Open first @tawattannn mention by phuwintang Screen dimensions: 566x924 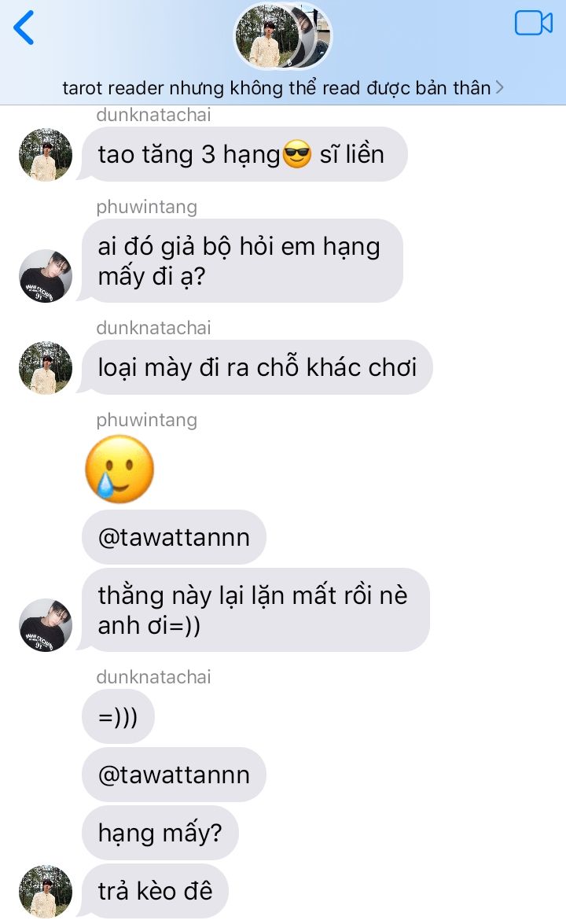click(174, 537)
